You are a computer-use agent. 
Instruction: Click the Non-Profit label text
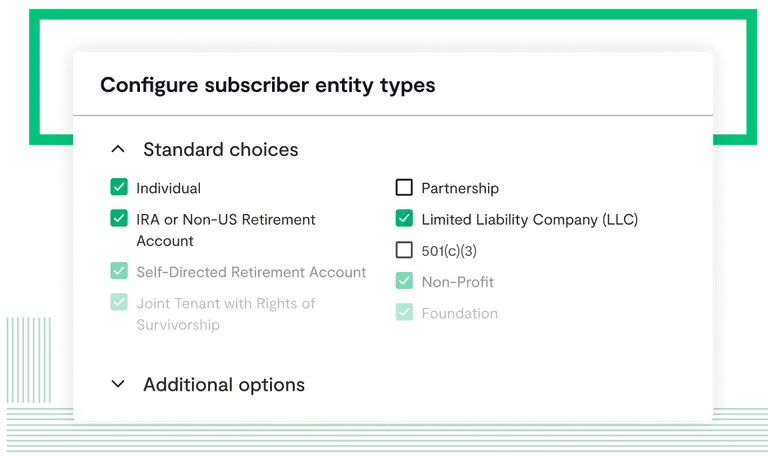[457, 282]
